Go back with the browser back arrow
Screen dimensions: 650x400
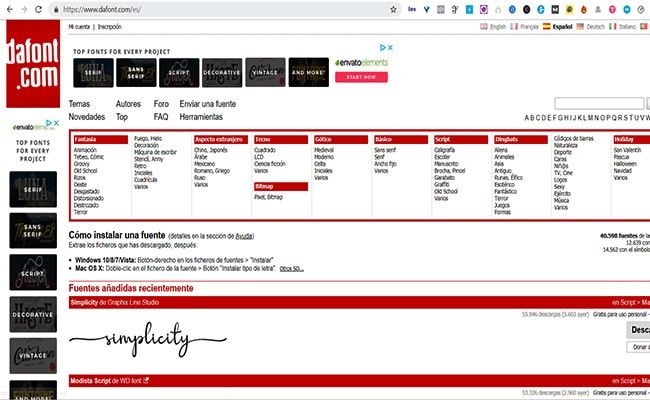pos(10,9)
